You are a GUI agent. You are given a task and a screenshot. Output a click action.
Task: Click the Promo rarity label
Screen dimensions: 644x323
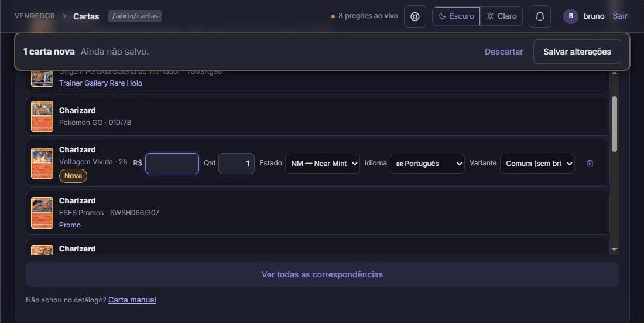coord(70,225)
